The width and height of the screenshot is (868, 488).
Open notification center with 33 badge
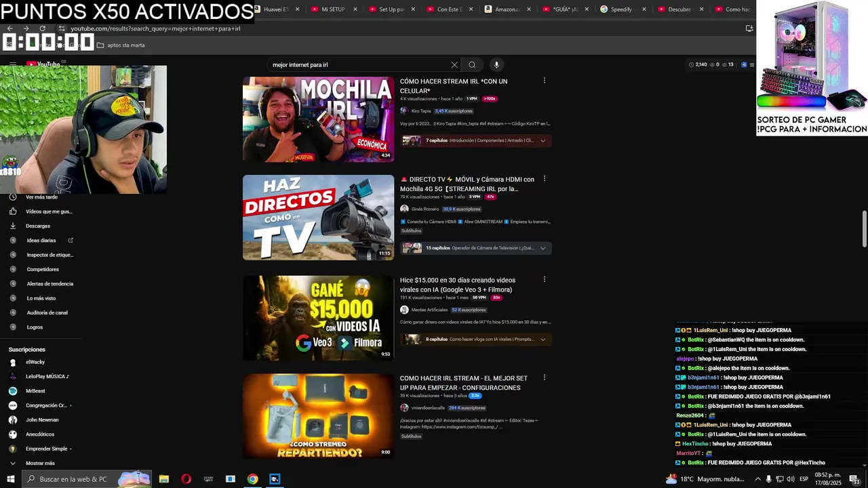854,479
